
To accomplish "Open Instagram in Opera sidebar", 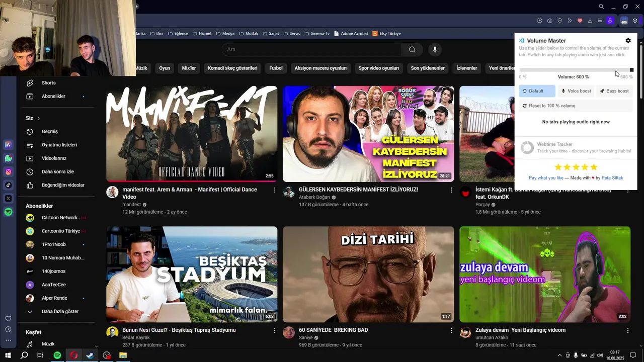I will point(9,172).
